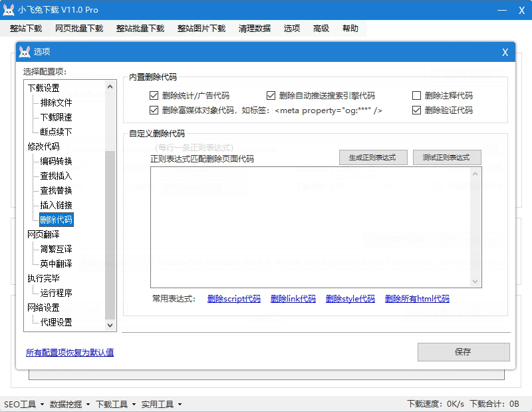The height and width of the screenshot is (412, 532).
Task: Click the regex expression text area
Action: pyautogui.click(x=310, y=226)
